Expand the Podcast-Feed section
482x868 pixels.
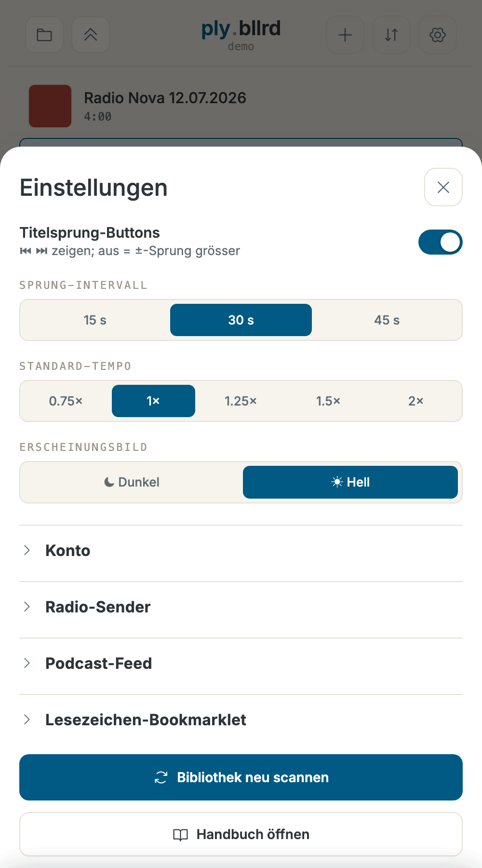[241, 664]
